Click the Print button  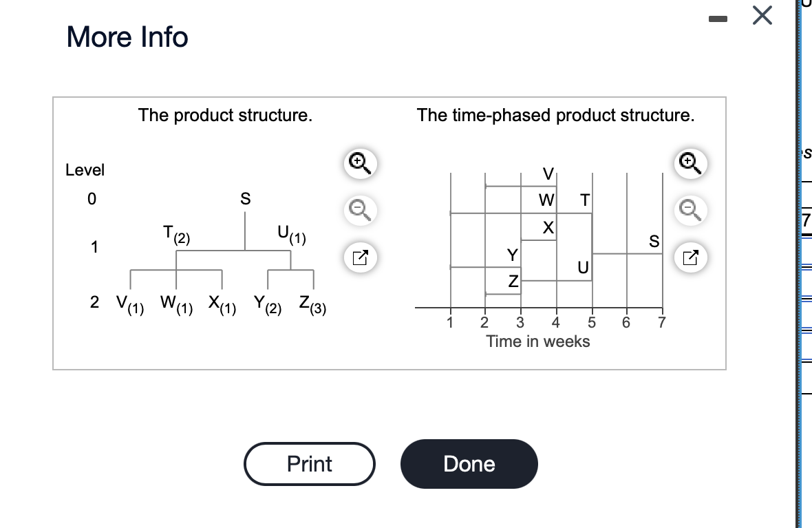(309, 464)
